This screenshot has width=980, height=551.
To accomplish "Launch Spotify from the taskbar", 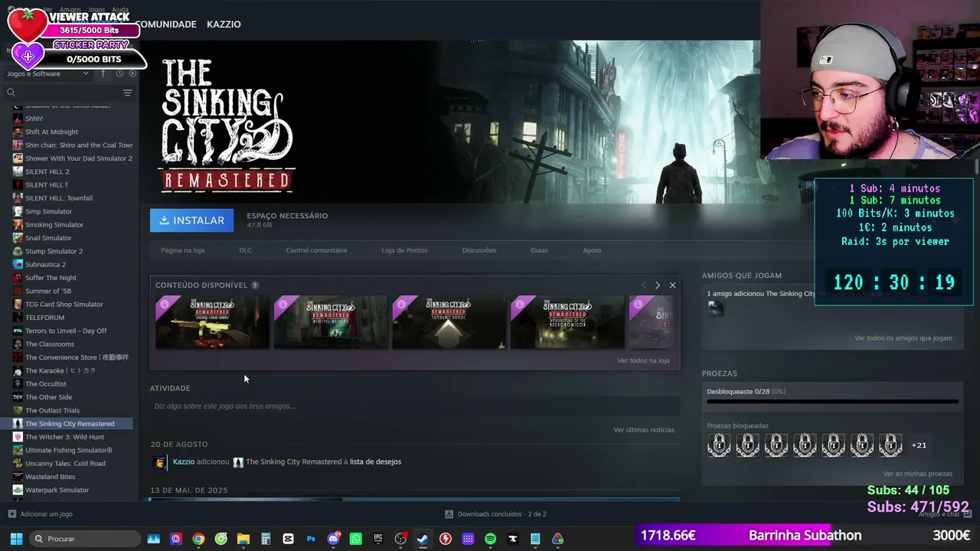I will [490, 539].
